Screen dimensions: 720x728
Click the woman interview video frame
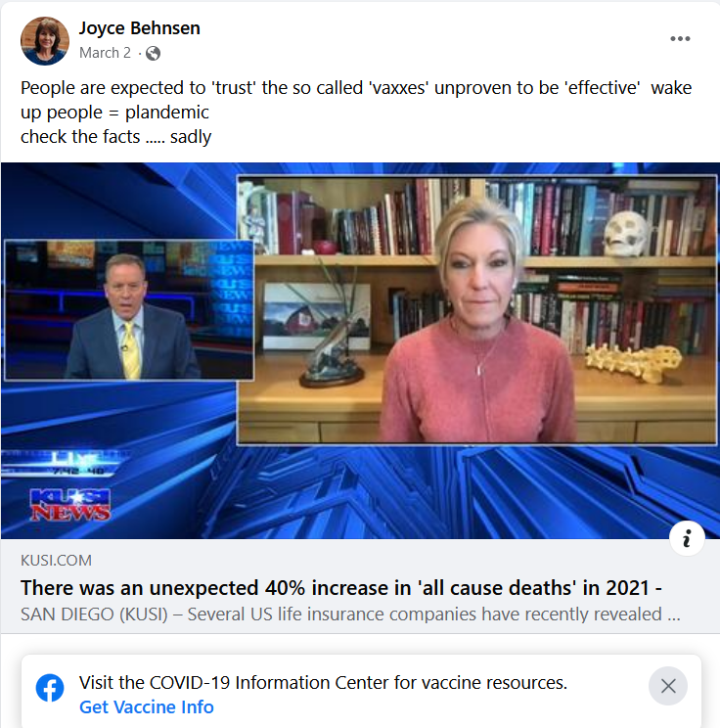476,310
